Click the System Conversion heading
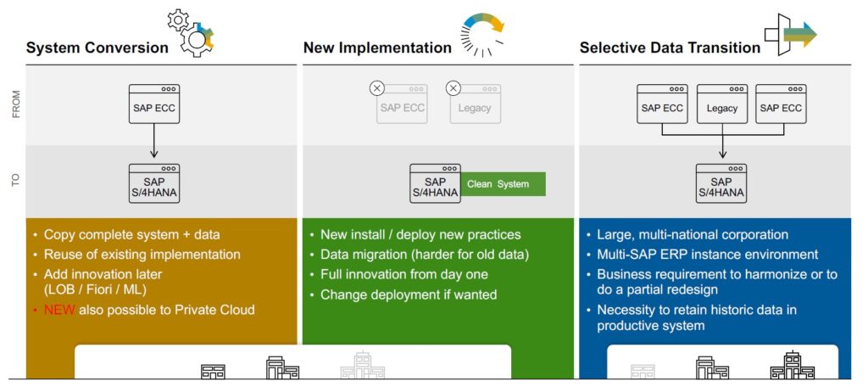 97,48
